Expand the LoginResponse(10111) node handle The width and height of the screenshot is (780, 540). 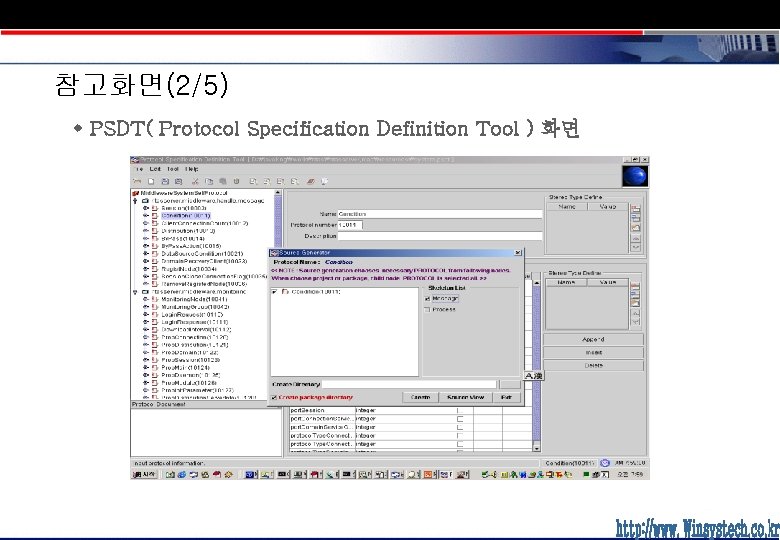(x=146, y=322)
